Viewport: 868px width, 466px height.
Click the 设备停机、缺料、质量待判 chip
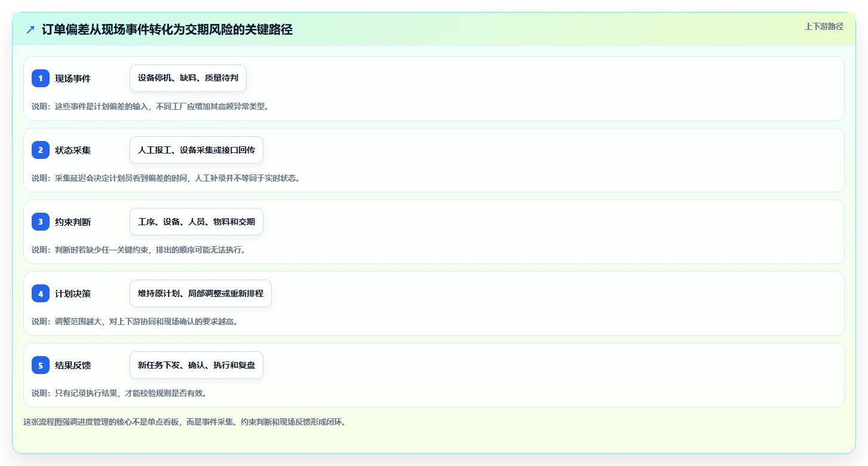tap(188, 78)
